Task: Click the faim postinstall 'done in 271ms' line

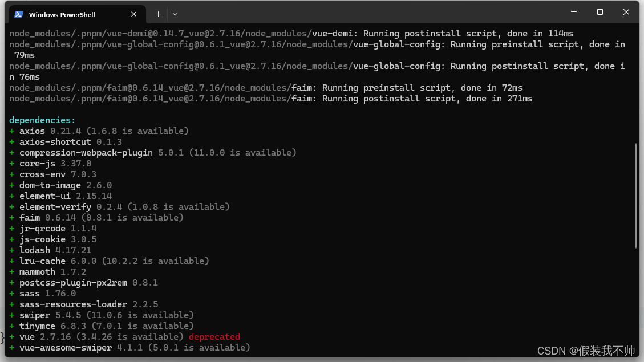Action: [x=270, y=99]
